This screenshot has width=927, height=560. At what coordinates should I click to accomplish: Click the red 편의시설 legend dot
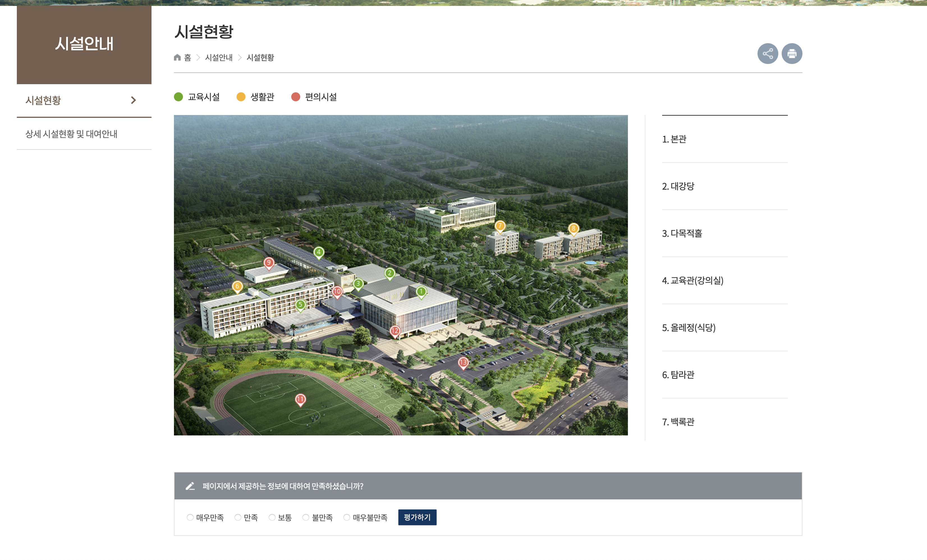tap(296, 97)
